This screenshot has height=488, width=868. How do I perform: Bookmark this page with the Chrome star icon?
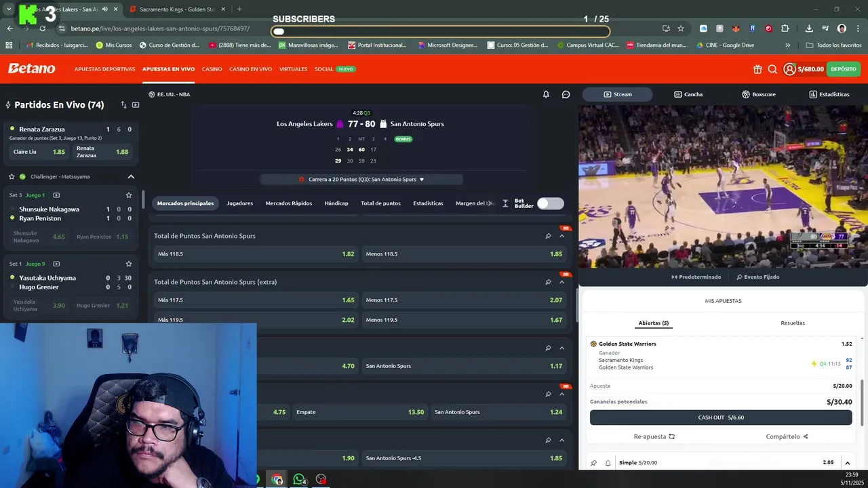point(681,28)
